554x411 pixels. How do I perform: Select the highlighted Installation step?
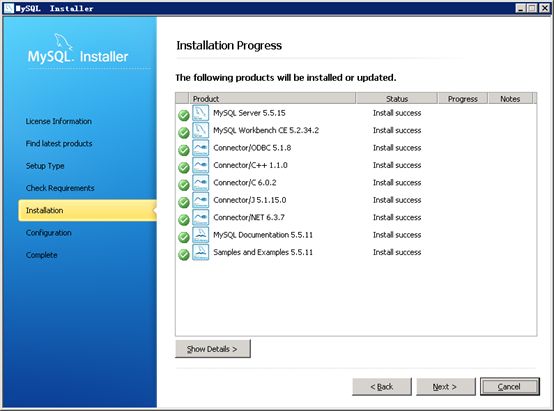87,210
